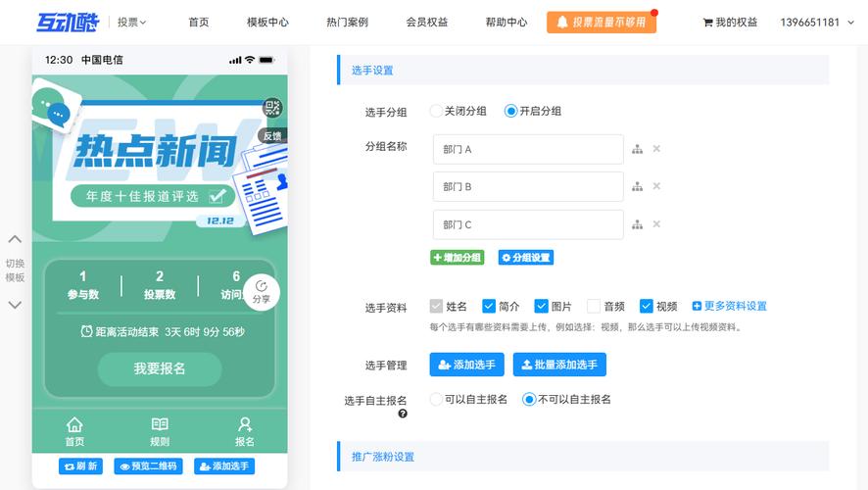Tap the 报名 signup icon in preview
Screen dimensions: 868x490
(245, 430)
